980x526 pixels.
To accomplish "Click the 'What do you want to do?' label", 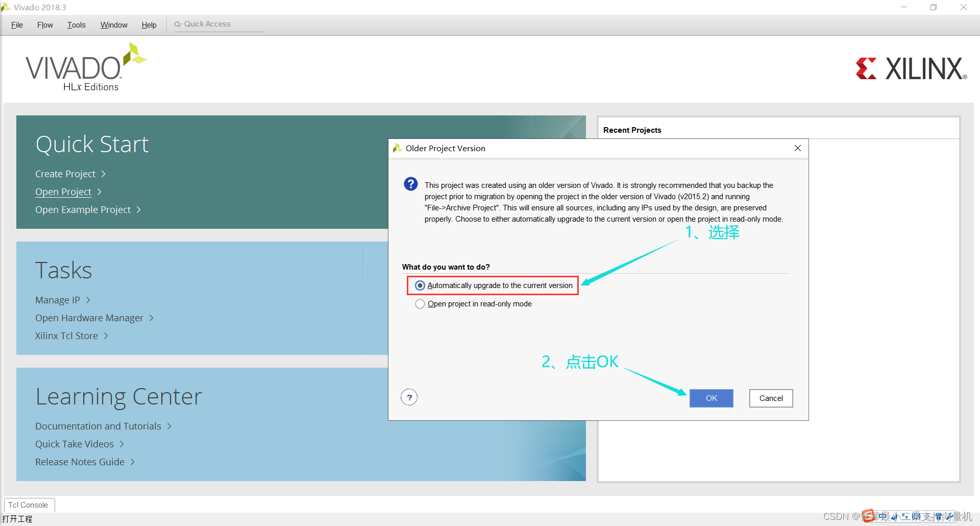I will pos(446,267).
